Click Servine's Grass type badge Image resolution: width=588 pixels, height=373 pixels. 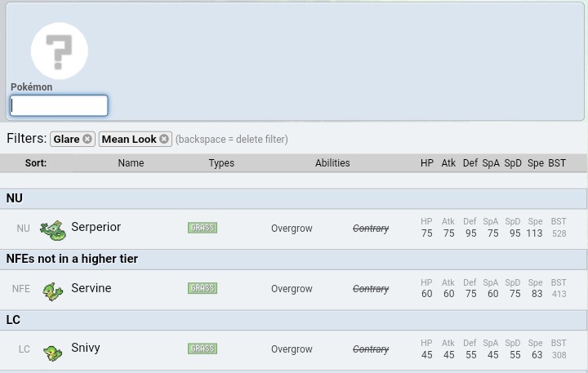[x=202, y=288]
